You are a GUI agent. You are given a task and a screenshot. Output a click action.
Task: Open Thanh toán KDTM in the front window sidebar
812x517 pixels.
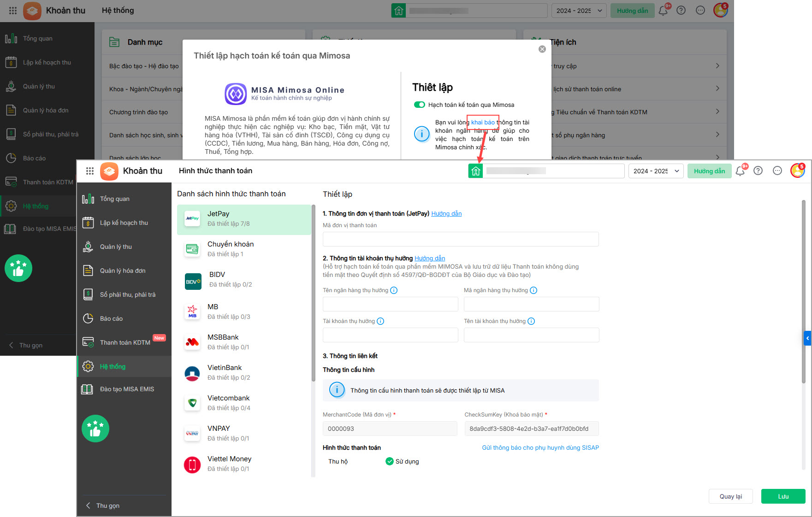tap(124, 342)
